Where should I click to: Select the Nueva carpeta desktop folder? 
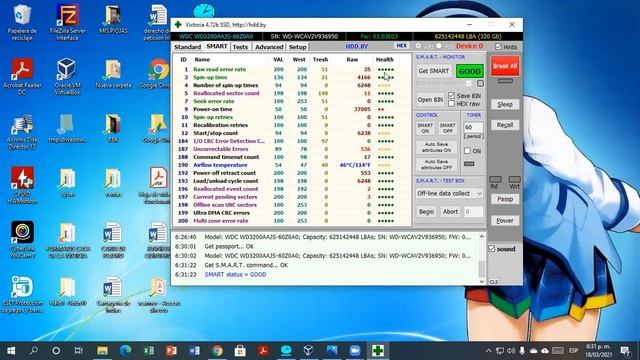pos(113,73)
